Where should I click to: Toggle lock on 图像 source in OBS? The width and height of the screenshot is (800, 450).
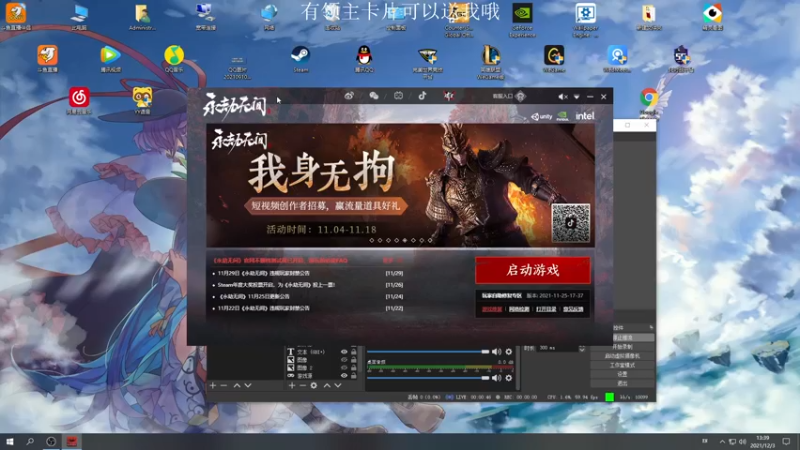[354, 360]
